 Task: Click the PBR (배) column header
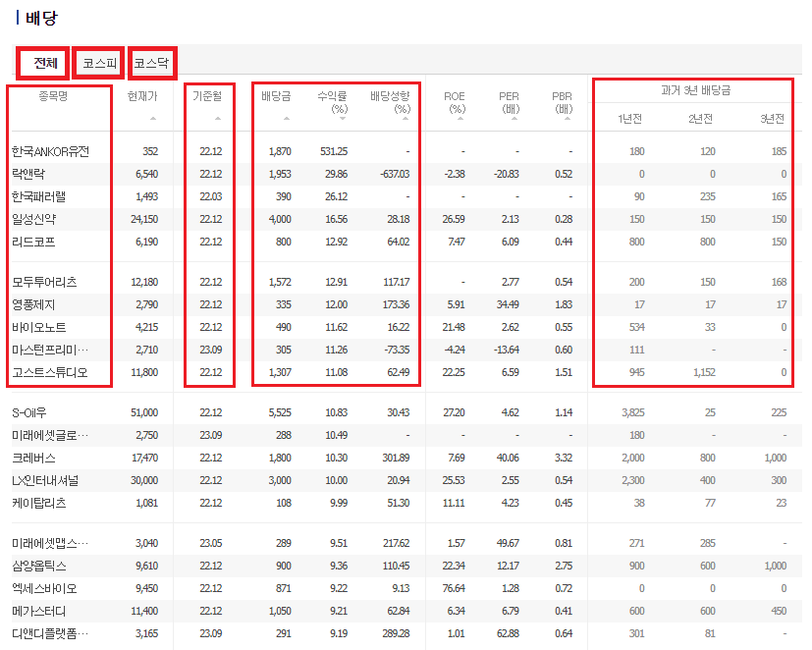tap(563, 102)
